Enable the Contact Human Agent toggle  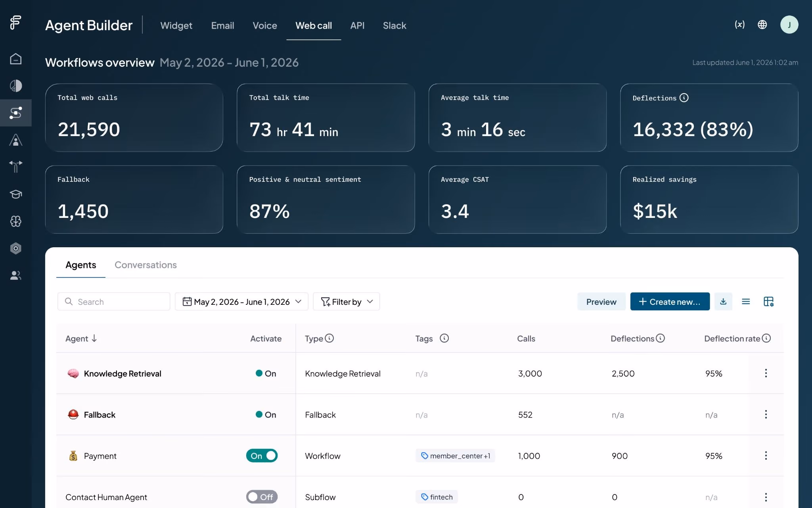(x=262, y=497)
